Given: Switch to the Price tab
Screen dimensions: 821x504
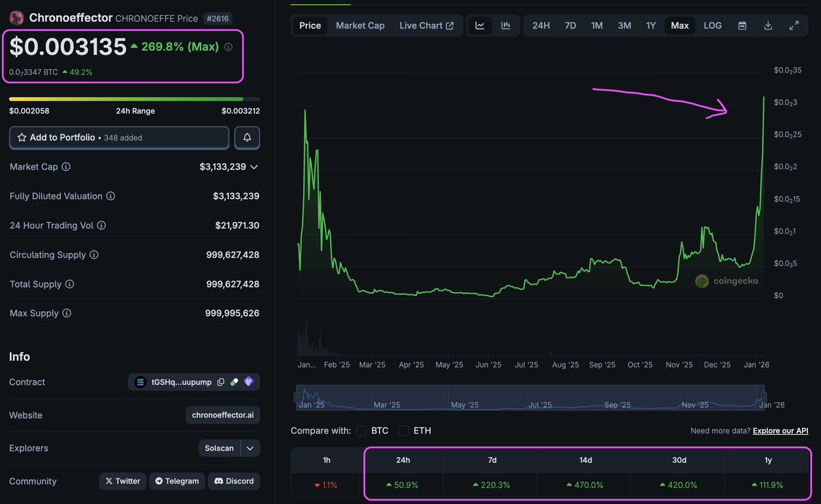Looking at the screenshot, I should click(x=310, y=25).
